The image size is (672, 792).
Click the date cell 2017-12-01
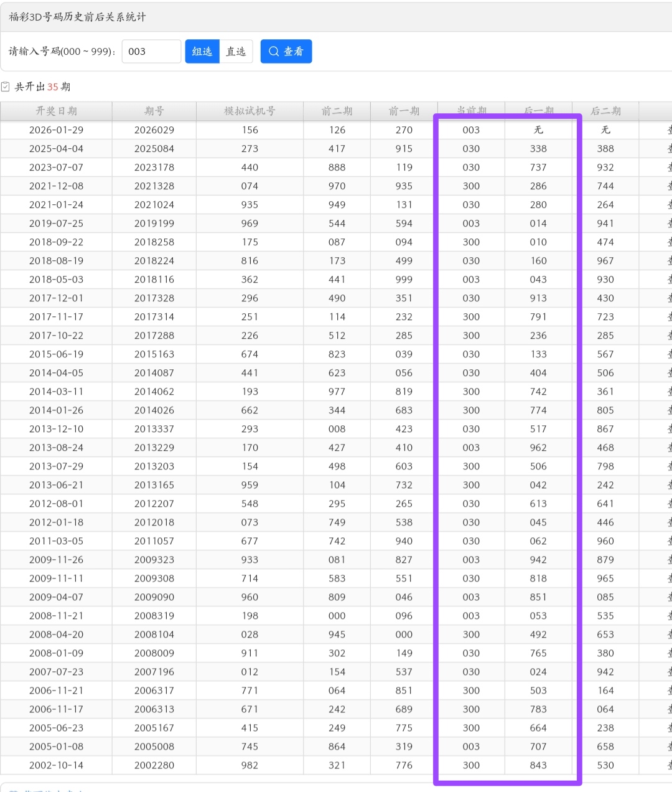pos(56,298)
